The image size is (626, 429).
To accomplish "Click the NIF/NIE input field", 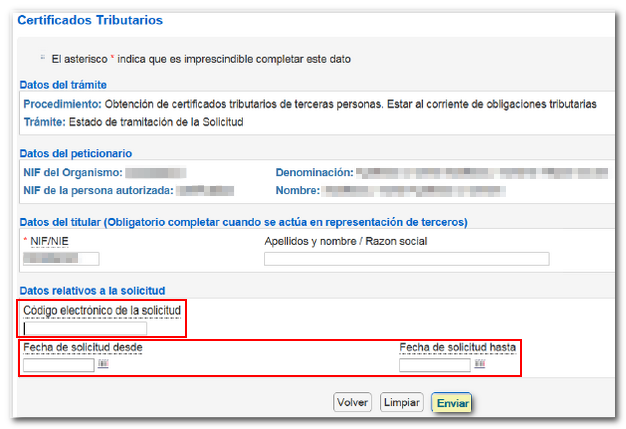I will coord(60,259).
